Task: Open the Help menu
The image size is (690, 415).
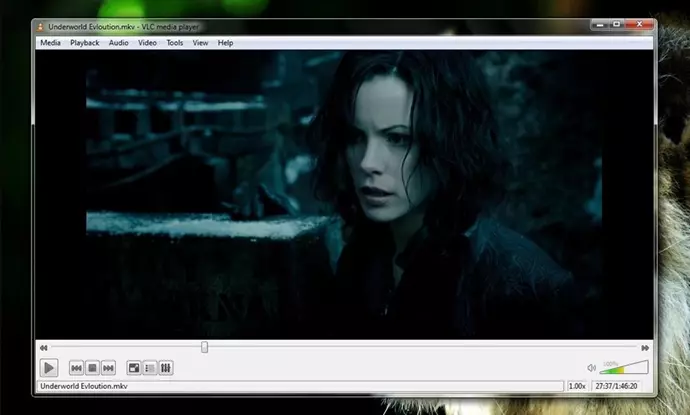Action: tap(225, 43)
